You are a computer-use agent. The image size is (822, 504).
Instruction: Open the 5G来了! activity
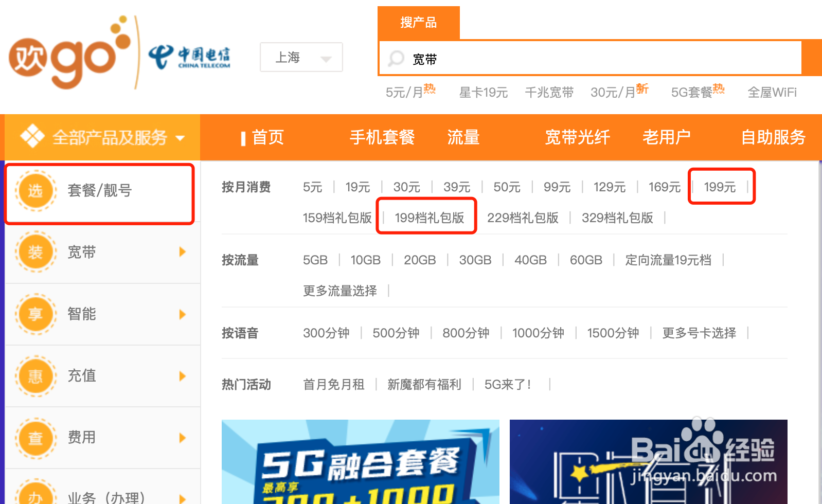coord(508,385)
